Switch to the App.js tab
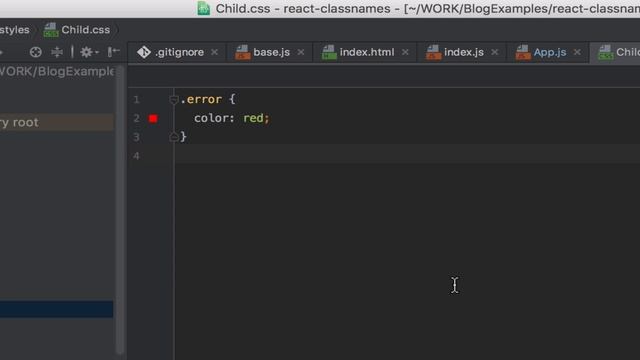This screenshot has height=360, width=640. [550, 52]
